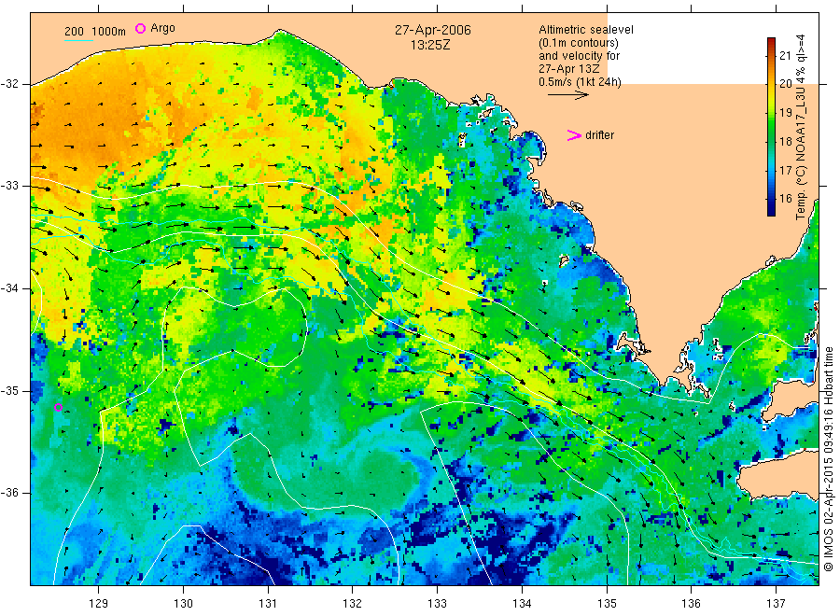Click the 'and velocity for' legend line
This screenshot has width=840, height=616.
point(579,56)
